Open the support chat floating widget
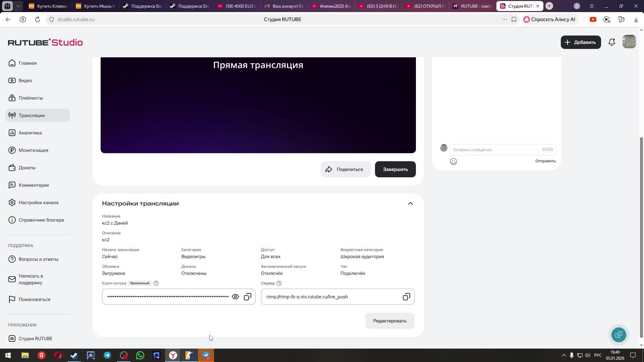 tap(619, 335)
